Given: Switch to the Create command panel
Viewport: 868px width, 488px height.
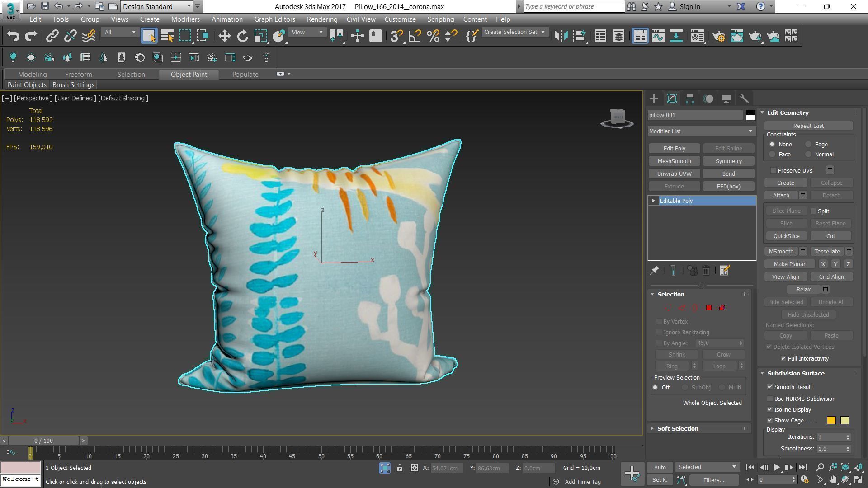Looking at the screenshot, I should coord(654,99).
